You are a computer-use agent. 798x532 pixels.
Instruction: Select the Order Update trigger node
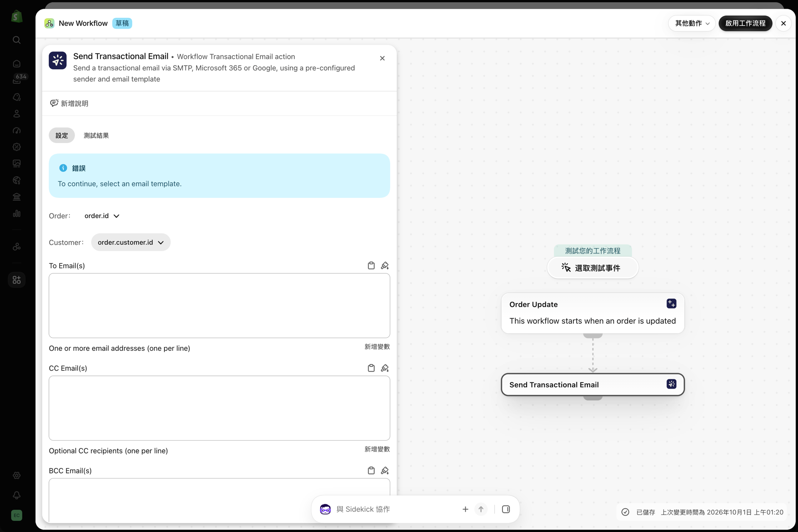[x=593, y=313]
